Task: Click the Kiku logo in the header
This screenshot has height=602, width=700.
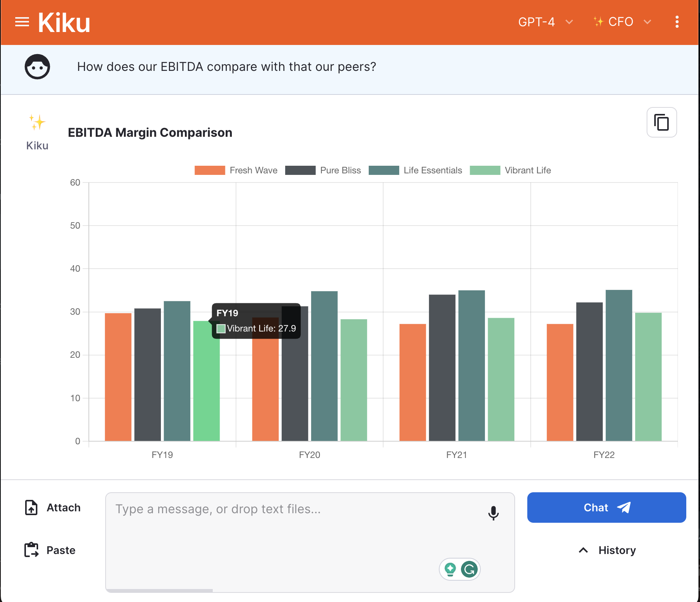Action: tap(64, 22)
